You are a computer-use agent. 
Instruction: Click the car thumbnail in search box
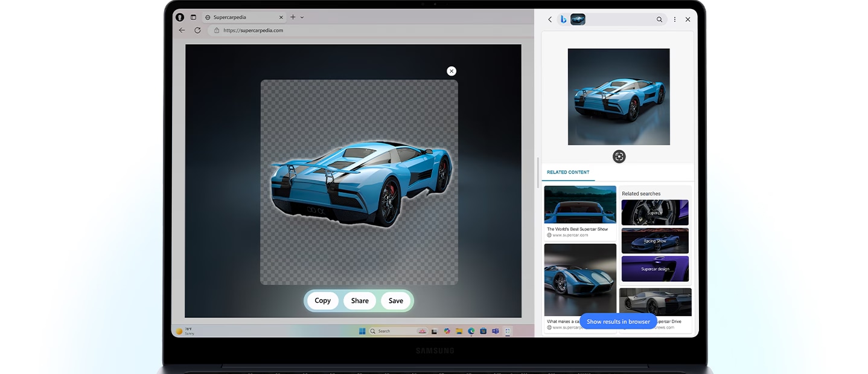[578, 19]
